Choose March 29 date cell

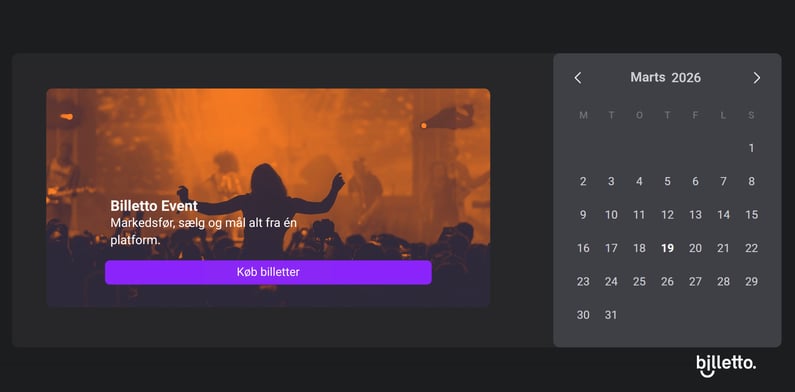coord(751,281)
